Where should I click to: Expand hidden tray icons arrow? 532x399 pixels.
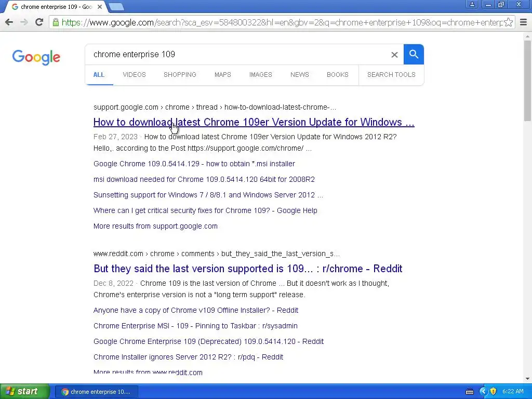point(483,392)
